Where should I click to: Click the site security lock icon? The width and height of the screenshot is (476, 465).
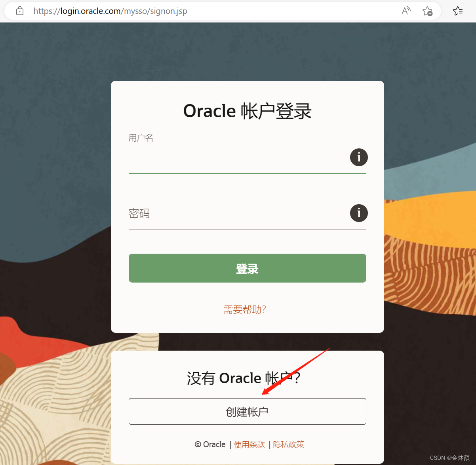pyautogui.click(x=20, y=11)
